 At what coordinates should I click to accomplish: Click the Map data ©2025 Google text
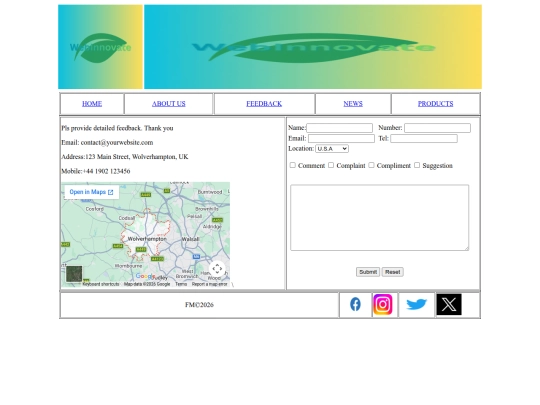[x=147, y=284]
